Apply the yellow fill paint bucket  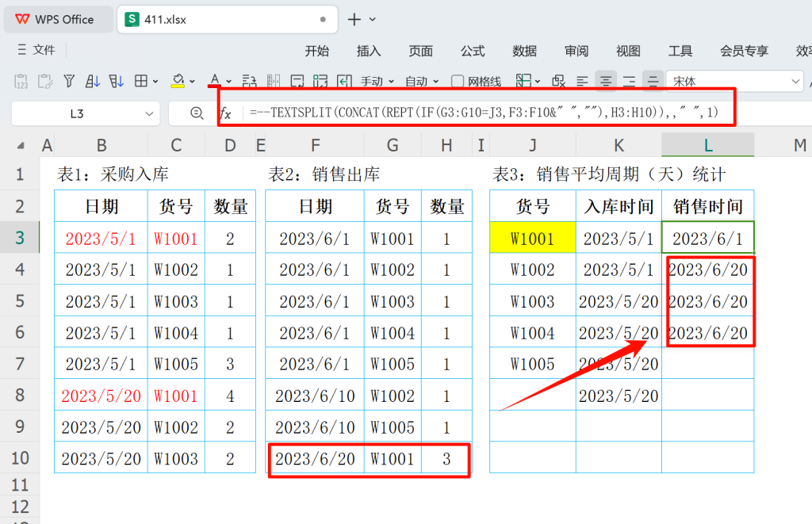178,82
